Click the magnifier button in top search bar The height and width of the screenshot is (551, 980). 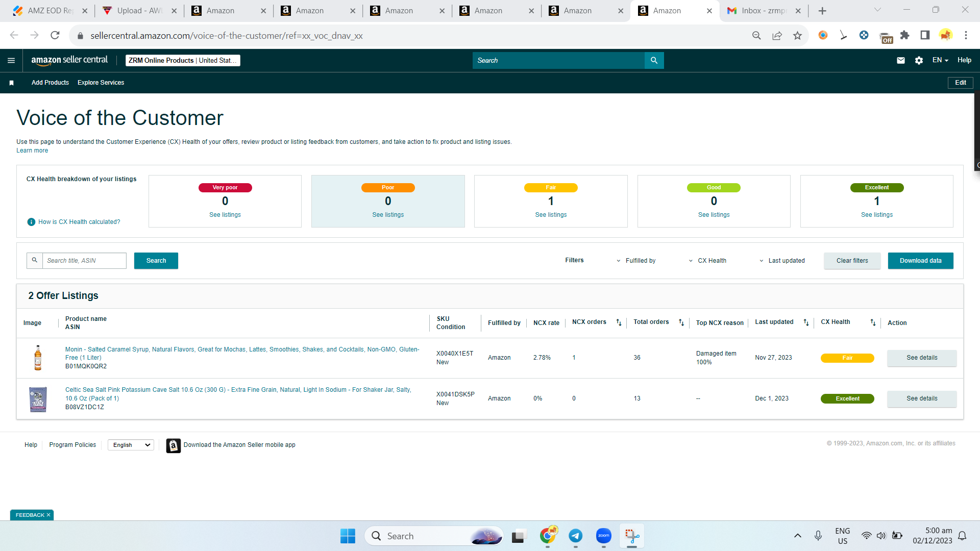click(x=654, y=60)
